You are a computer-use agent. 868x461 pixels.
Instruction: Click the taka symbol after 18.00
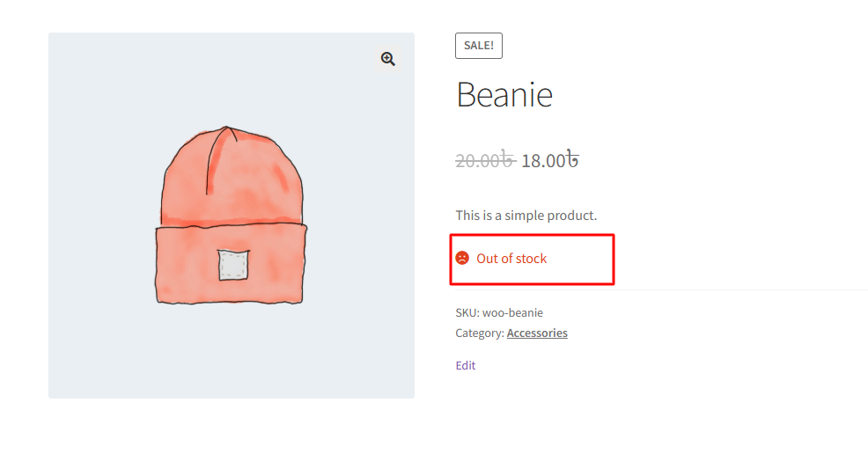(x=572, y=160)
